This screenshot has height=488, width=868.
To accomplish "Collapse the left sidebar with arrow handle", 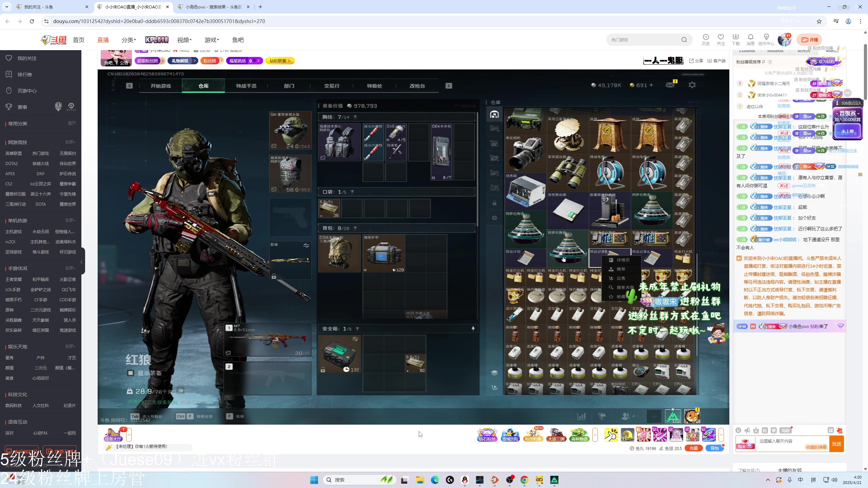I will click(x=81, y=262).
